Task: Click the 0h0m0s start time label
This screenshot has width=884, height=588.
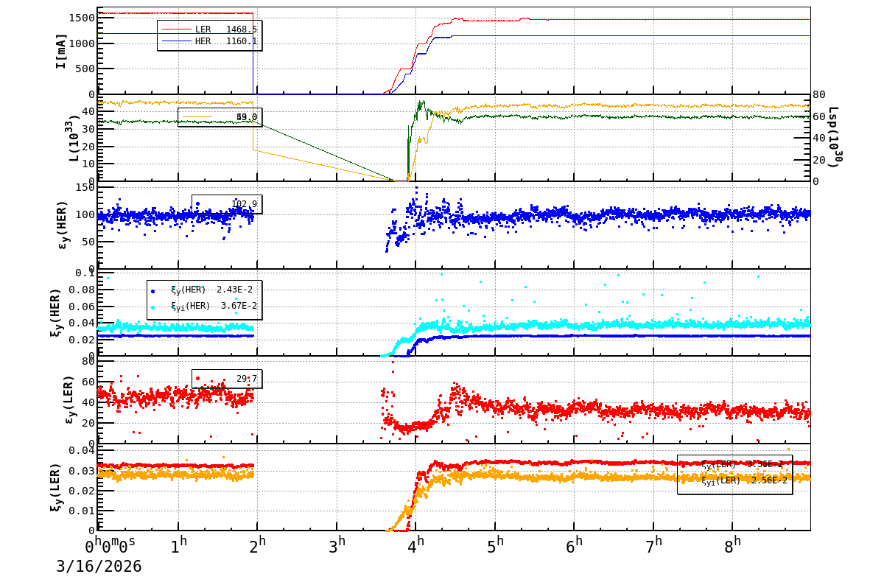Action: tap(110, 546)
